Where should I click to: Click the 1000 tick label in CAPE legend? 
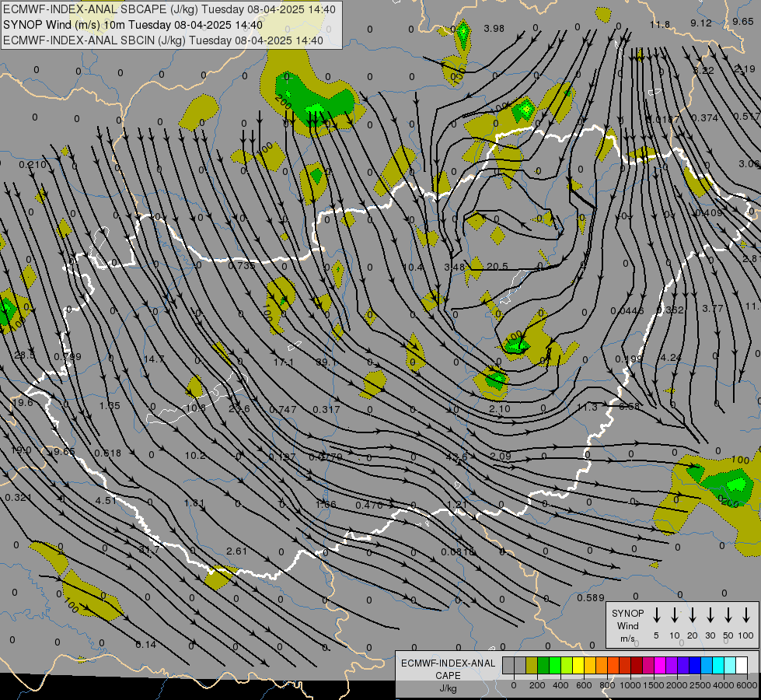[x=630, y=685]
